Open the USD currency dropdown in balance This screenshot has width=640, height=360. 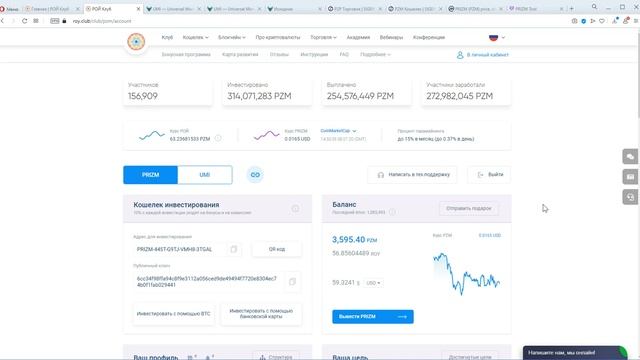point(373,283)
